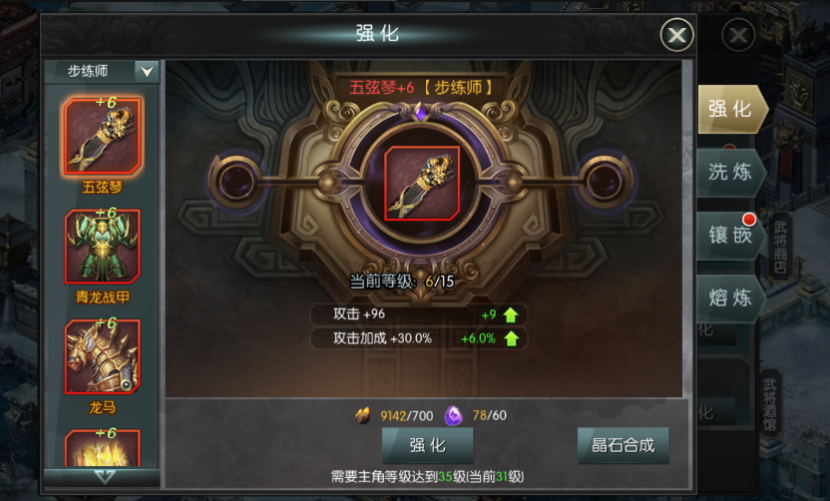
Task: Click the left empty gem socket orb
Action: (x=235, y=181)
